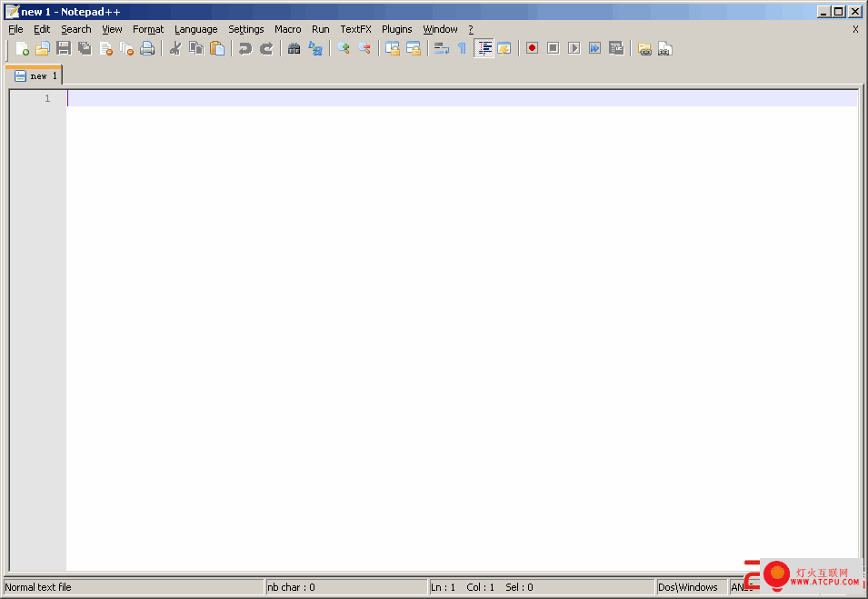Toggle the indent guide button
This screenshot has width=868, height=599.
(484, 49)
